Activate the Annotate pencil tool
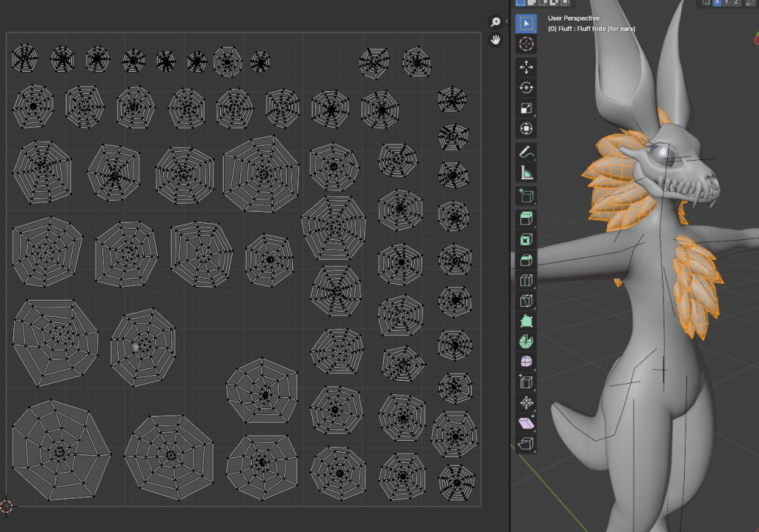 coord(526,153)
